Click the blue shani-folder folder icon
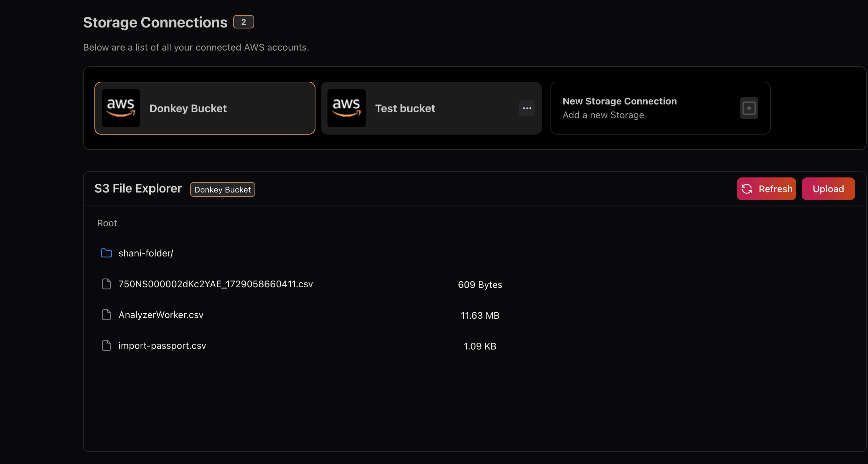Screen dimensions: 868x464 pyautogui.click(x=106, y=253)
